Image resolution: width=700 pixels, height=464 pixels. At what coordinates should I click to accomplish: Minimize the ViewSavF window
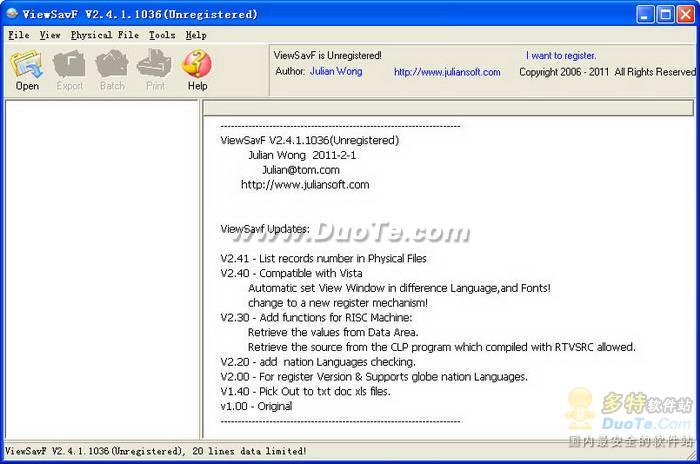point(645,14)
